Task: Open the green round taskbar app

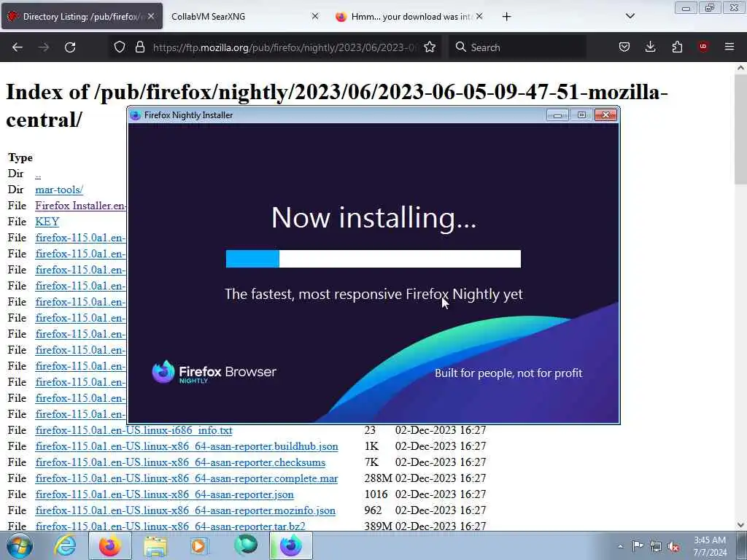Action: click(245, 545)
